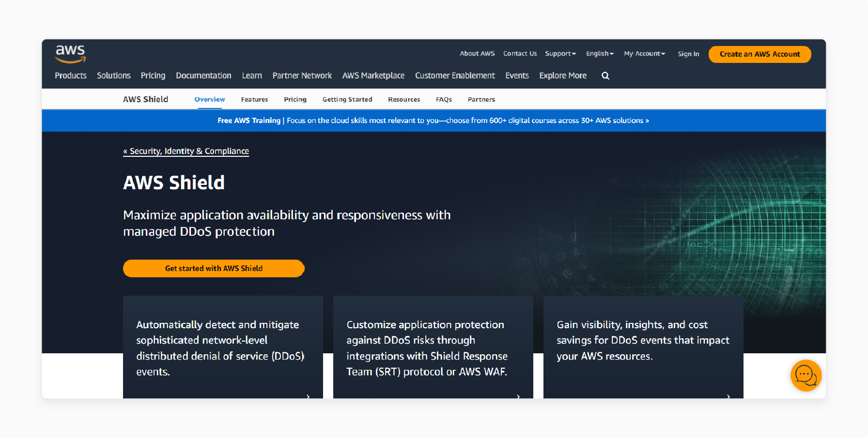Click Create an AWS Account button

pos(759,54)
